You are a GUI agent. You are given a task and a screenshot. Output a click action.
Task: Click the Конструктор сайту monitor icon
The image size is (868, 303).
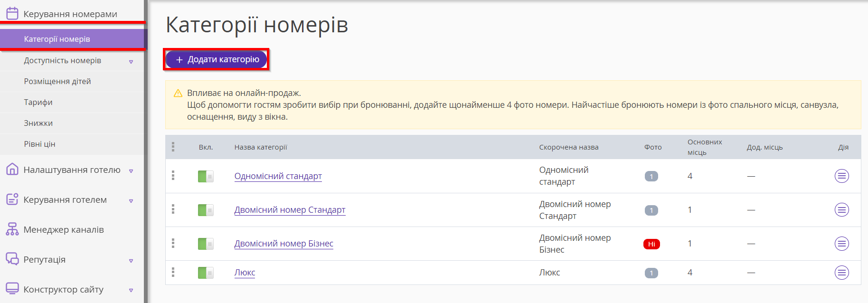12,289
